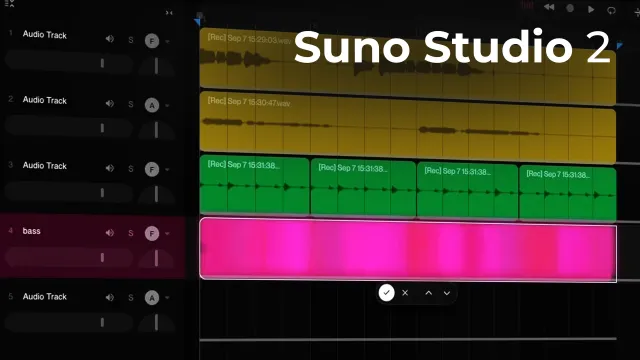Click Audio Track 5 volume slider

tap(69, 322)
